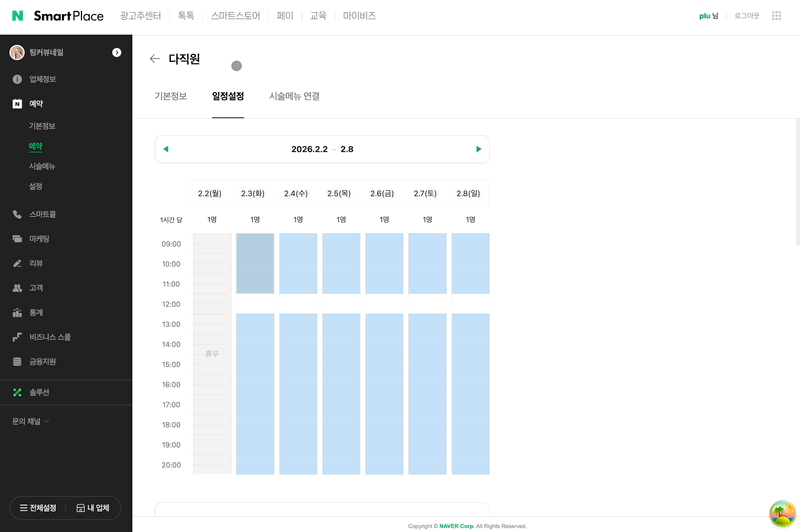
Task: Open 광고주센터 in top navigation
Action: (x=140, y=16)
